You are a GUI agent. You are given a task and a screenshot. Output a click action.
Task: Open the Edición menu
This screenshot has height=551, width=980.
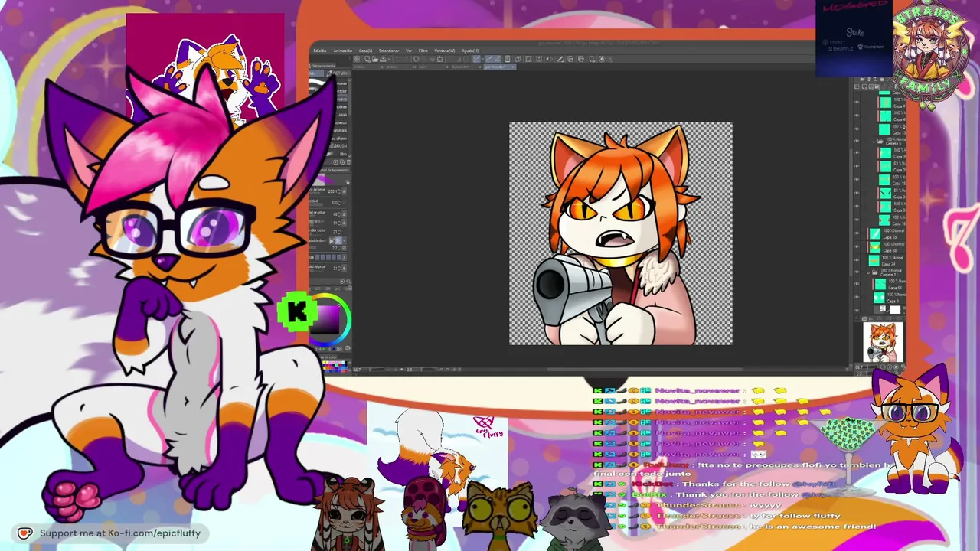pyautogui.click(x=320, y=51)
